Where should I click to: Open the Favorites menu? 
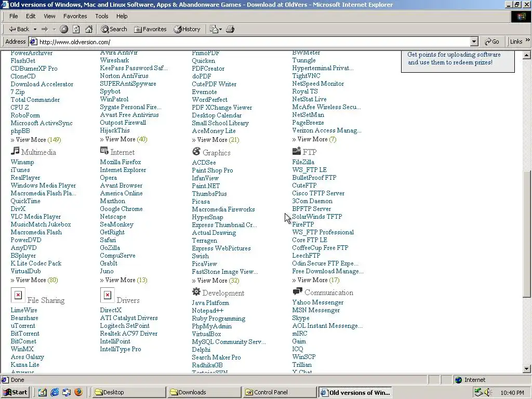click(75, 16)
